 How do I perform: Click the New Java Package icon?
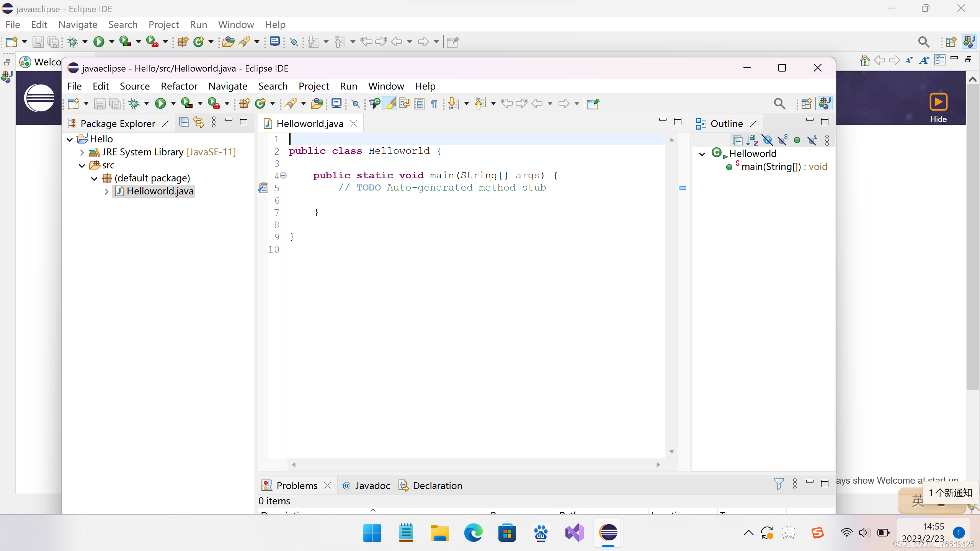244,103
